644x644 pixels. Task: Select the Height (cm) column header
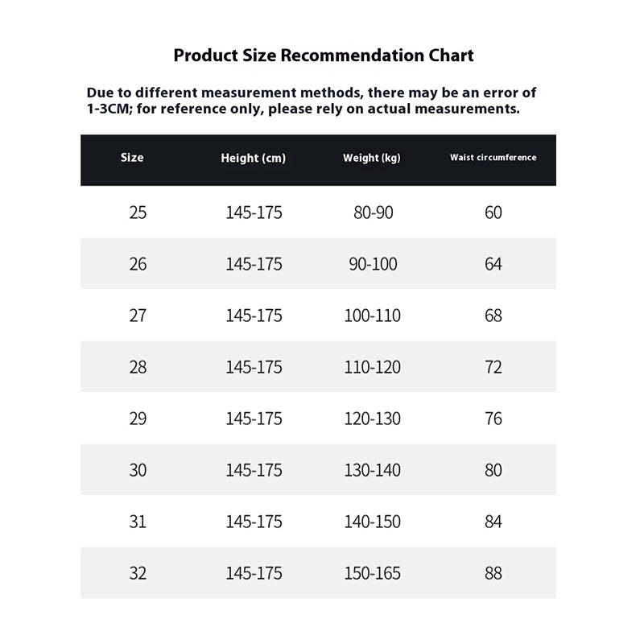[x=253, y=159]
